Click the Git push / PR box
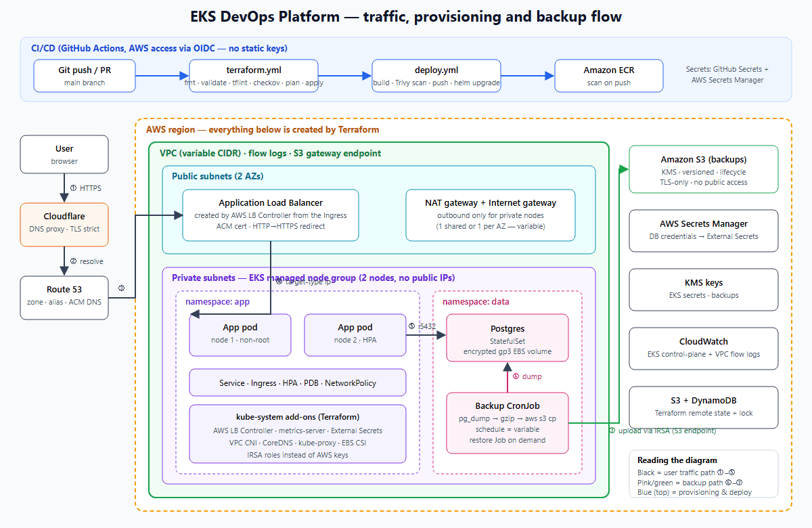The height and width of the screenshot is (528, 812). coord(85,76)
